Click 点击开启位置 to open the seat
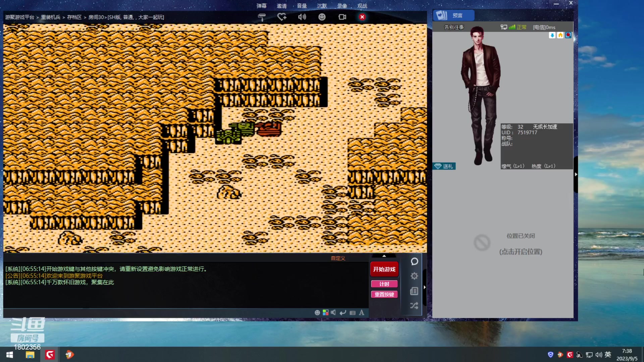The image size is (644, 362). click(521, 252)
